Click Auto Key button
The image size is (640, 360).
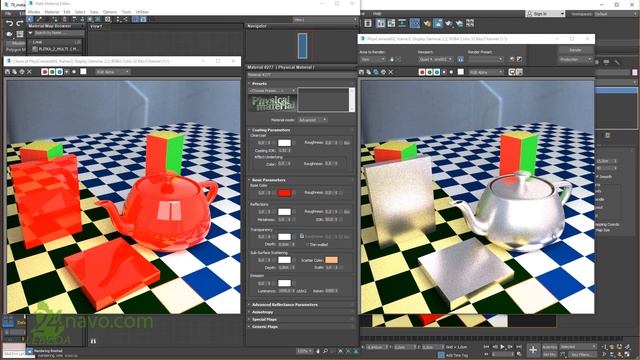tap(549, 347)
